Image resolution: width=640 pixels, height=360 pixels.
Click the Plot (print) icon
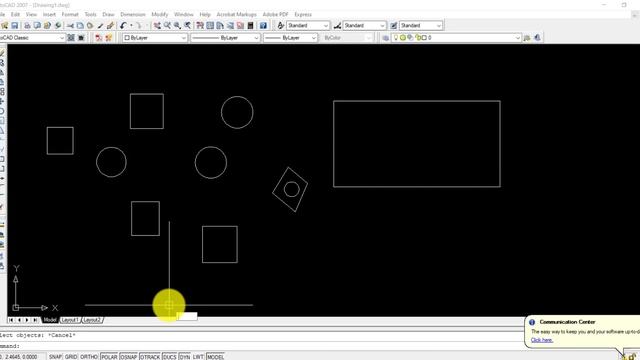27,25
